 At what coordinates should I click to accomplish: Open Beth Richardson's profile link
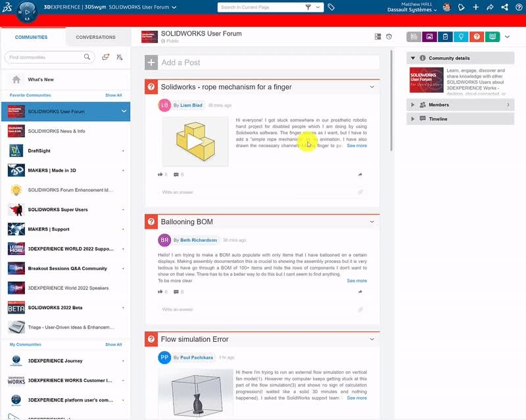pyautogui.click(x=199, y=240)
